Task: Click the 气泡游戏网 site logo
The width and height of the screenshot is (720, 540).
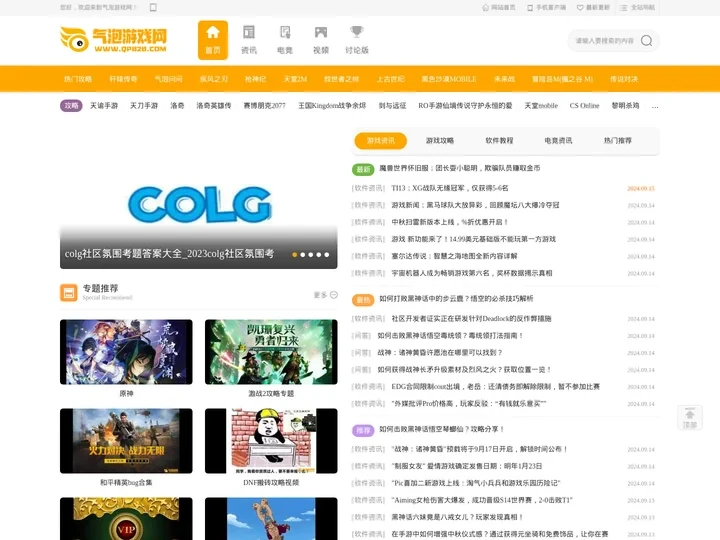Action: click(x=113, y=39)
